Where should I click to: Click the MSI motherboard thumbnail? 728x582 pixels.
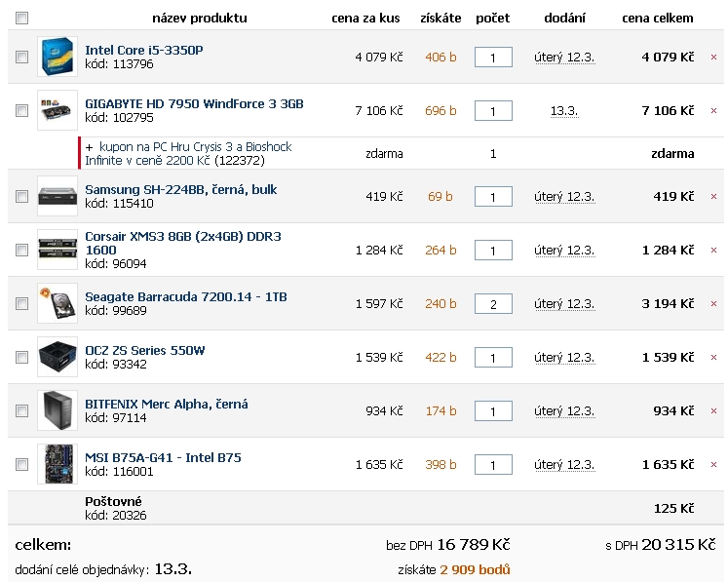point(57,464)
